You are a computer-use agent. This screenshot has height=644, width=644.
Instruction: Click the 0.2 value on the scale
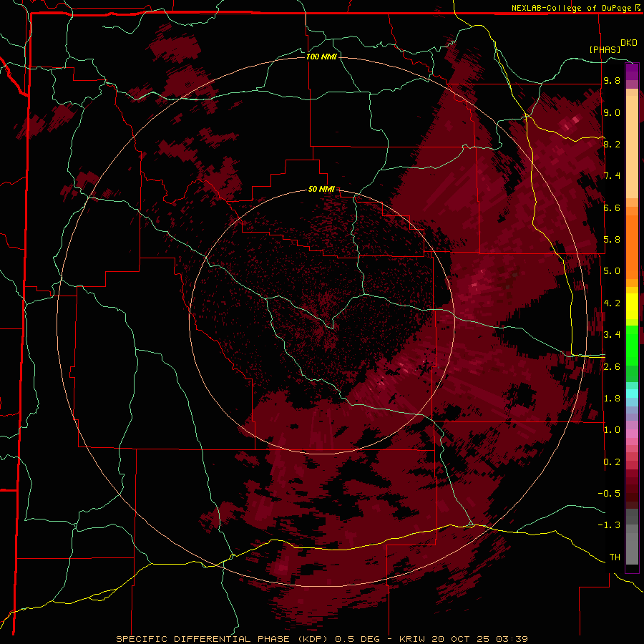pos(612,462)
